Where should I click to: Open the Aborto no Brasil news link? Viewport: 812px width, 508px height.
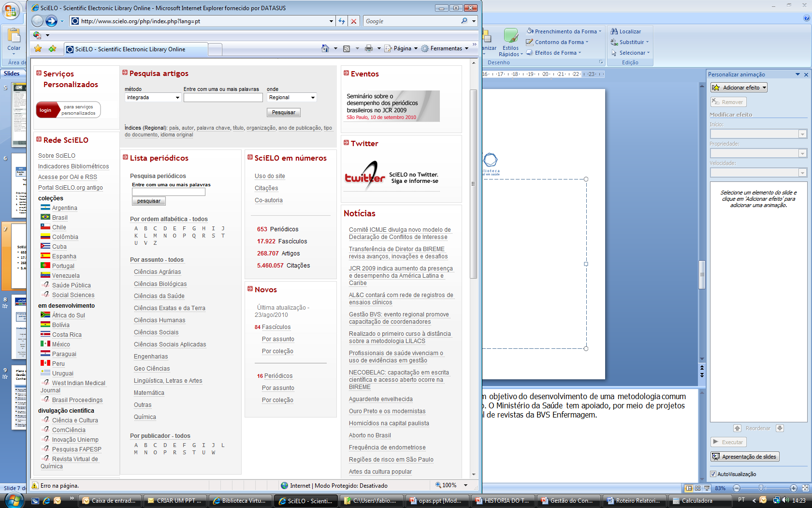[370, 435]
